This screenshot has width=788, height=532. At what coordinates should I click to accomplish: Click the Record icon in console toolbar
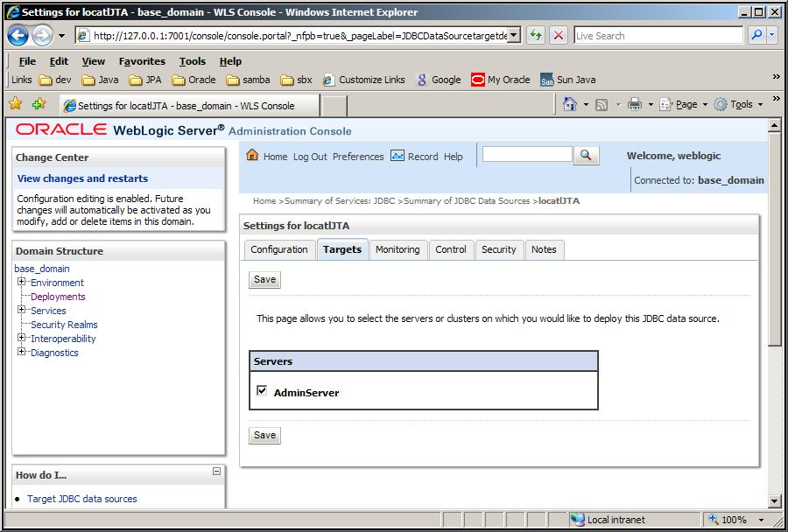(397, 156)
